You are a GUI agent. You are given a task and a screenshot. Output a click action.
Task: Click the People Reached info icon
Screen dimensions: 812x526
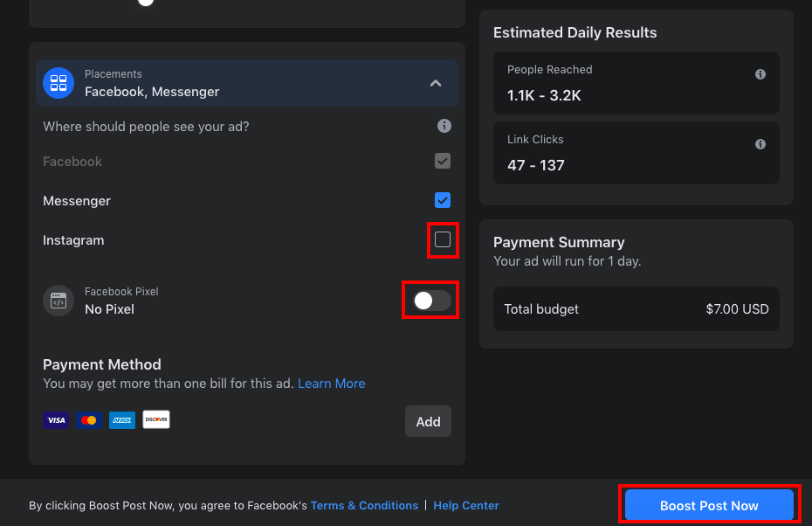point(760,73)
